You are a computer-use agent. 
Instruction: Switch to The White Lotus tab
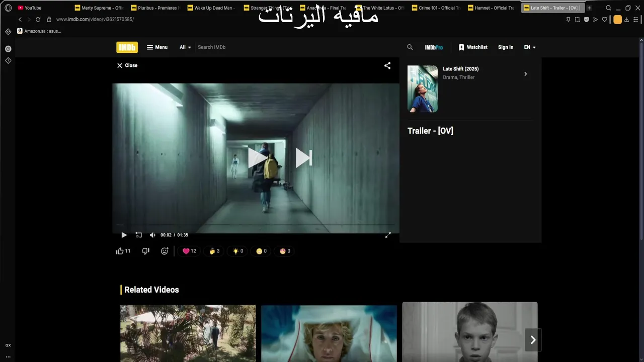coord(380,8)
